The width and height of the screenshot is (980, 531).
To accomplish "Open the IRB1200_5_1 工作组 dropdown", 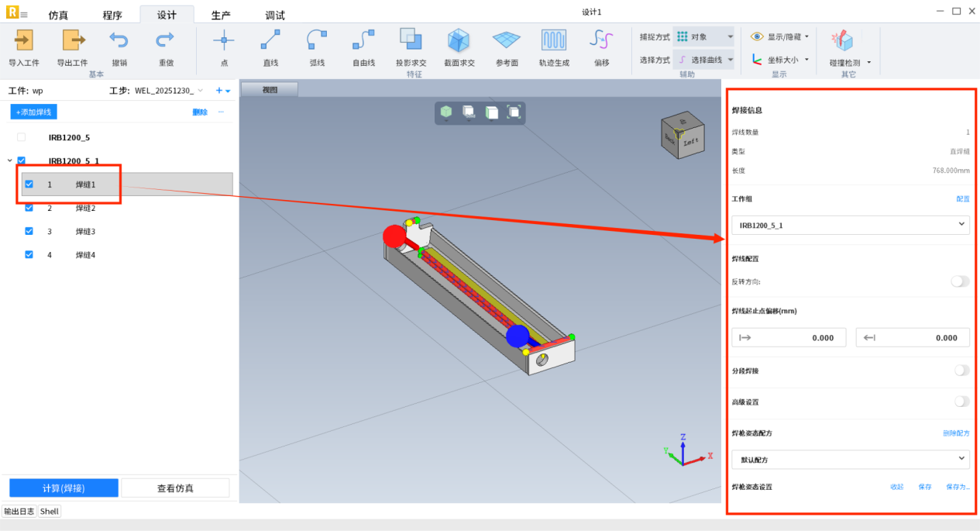I will coord(850,226).
